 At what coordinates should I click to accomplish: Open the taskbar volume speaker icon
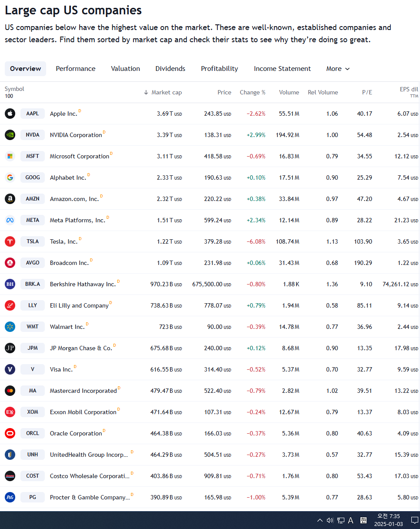point(330,520)
